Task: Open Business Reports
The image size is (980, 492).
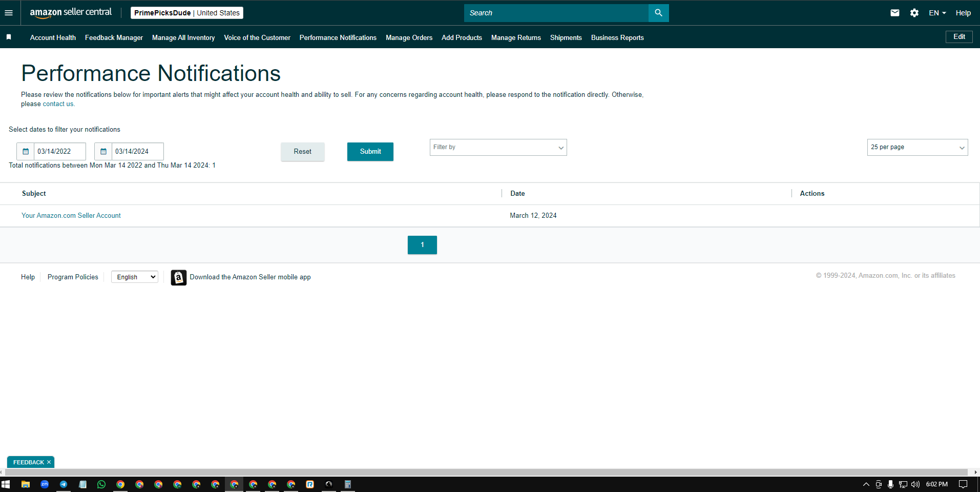Action: pos(617,37)
